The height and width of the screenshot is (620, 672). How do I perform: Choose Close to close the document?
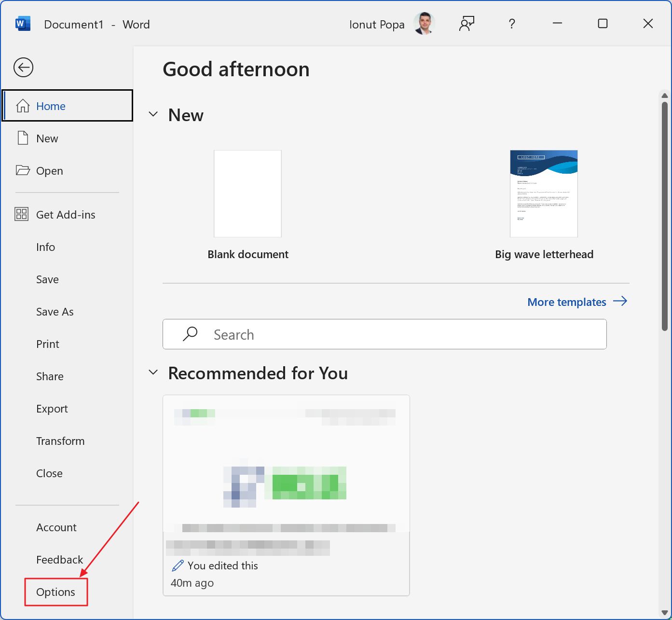pos(68,473)
